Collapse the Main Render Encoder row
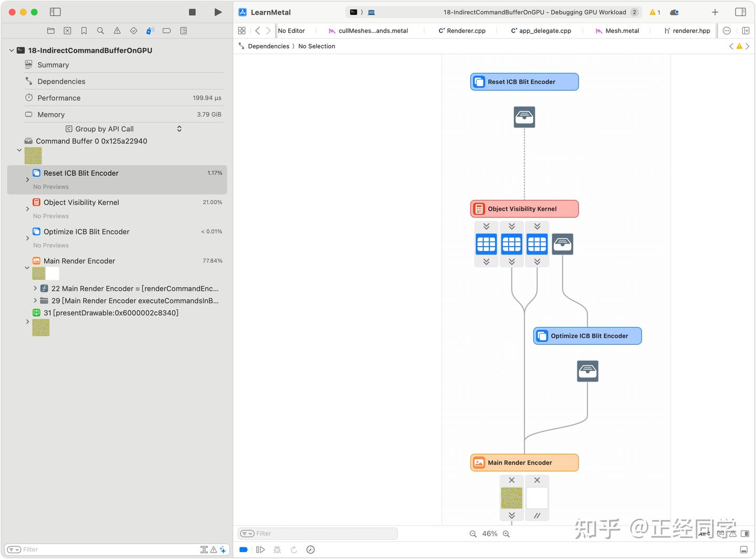The height and width of the screenshot is (559, 756). (x=27, y=268)
